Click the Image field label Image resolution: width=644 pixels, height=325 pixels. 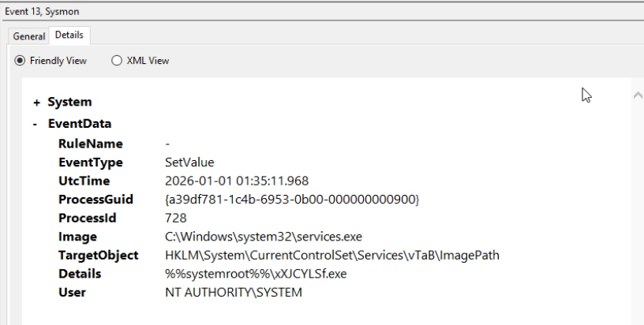(77, 237)
